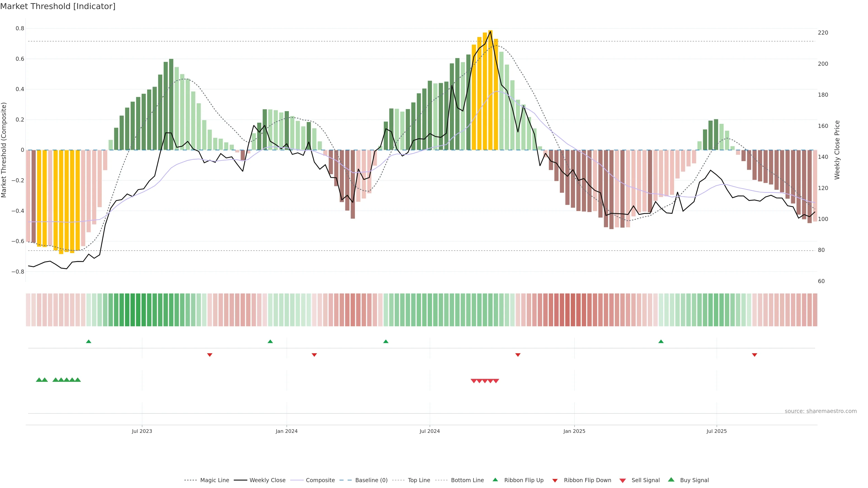Click the Top Line legend label
The height and width of the screenshot is (488, 868).
pos(419,480)
